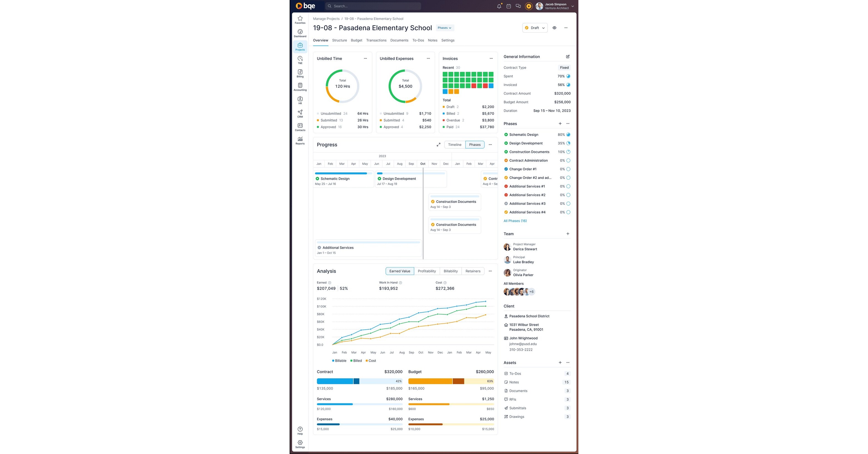The height and width of the screenshot is (454, 868).
Task: Add a team member with the plus button
Action: [567, 234]
